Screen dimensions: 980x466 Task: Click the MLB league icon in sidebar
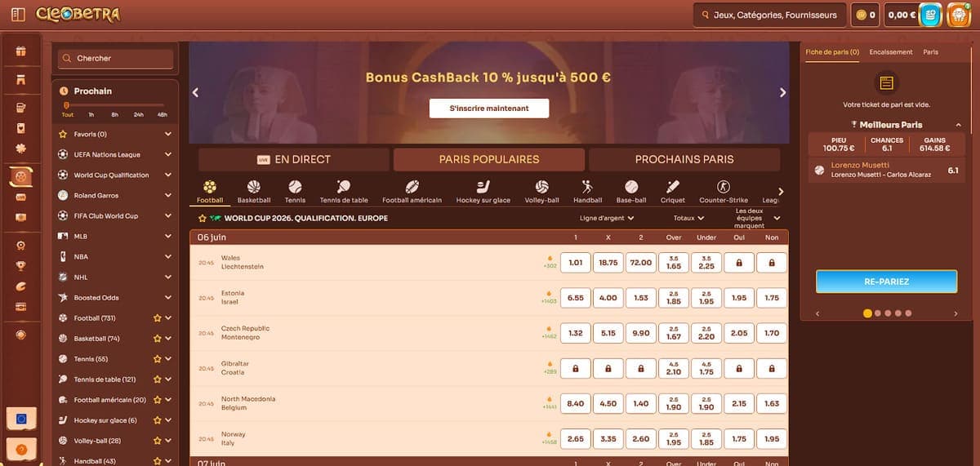[64, 236]
